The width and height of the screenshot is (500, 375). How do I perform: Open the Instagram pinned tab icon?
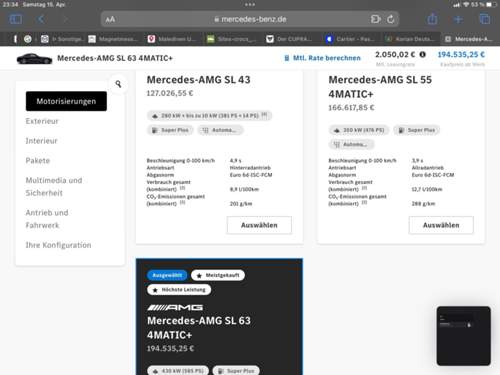44,39
